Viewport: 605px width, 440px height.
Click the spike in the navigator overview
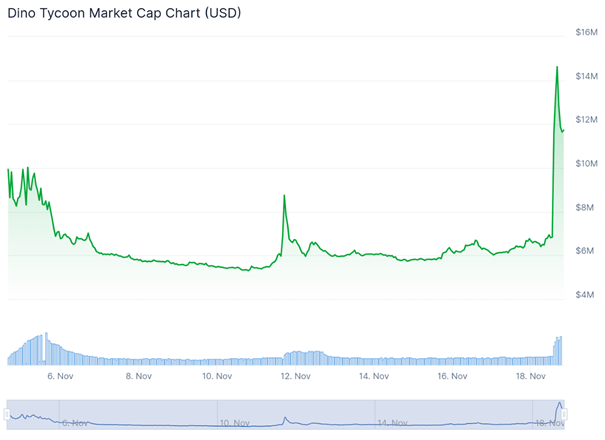coord(559,404)
